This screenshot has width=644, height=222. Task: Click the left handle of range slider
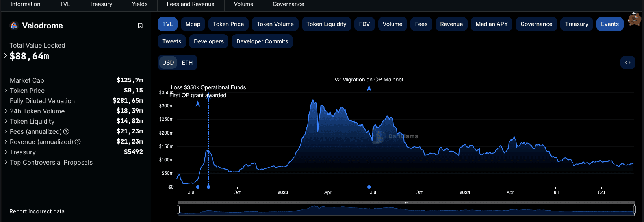pyautogui.click(x=178, y=210)
